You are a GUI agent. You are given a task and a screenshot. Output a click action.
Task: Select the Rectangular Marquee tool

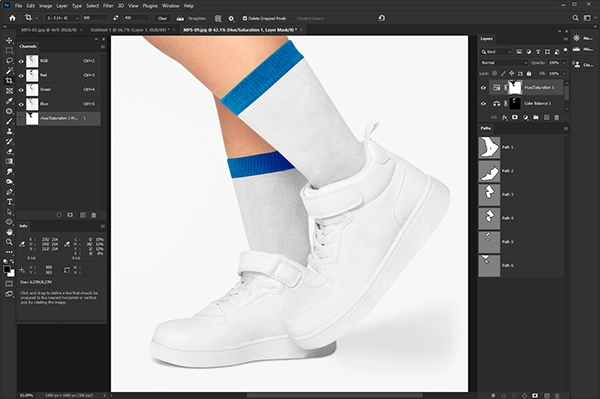(9, 50)
